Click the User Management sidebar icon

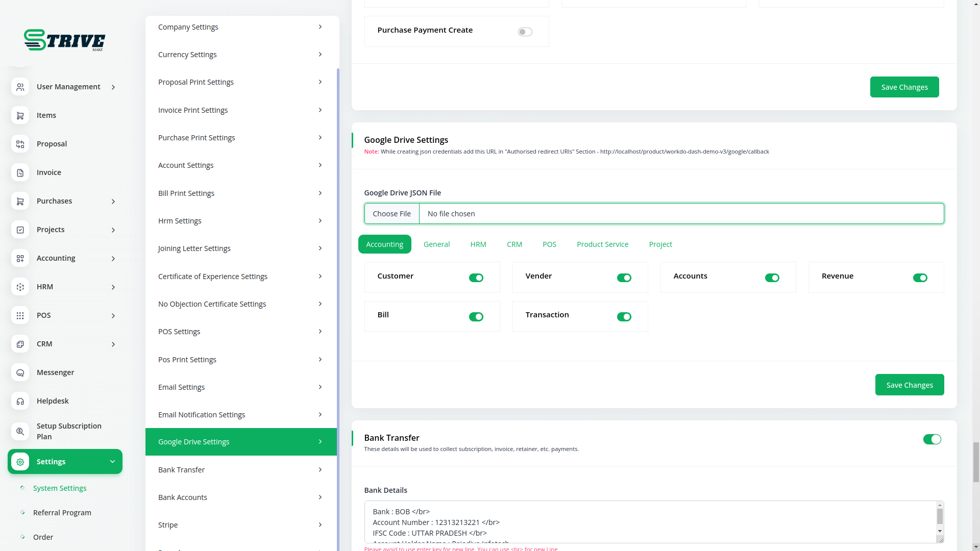(x=20, y=87)
